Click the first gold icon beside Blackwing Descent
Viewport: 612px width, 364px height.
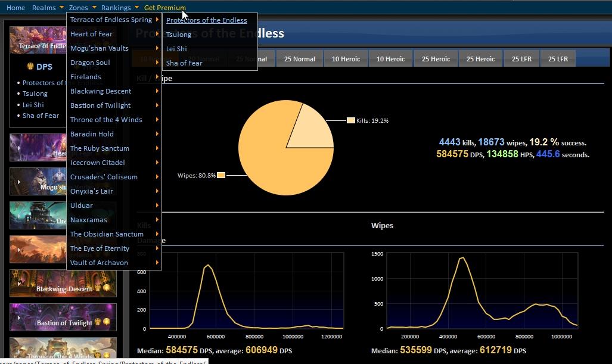(x=98, y=288)
